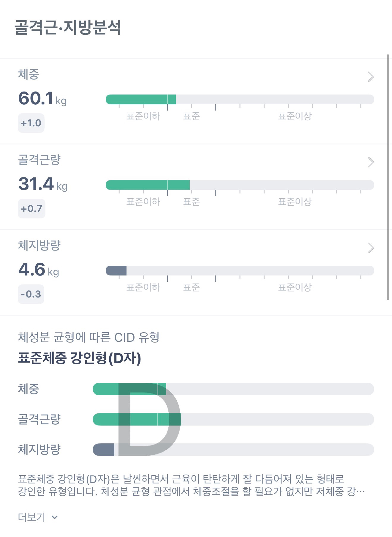Select the 60.1 kg weight value
Screen dimensions: 392x537
point(42,99)
